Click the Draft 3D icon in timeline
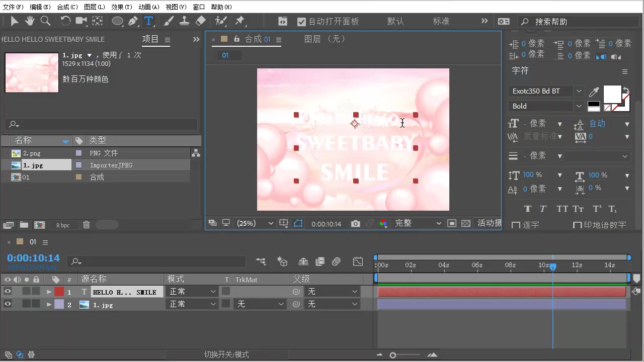Viewport: 644px width, 362px height. pos(282,261)
